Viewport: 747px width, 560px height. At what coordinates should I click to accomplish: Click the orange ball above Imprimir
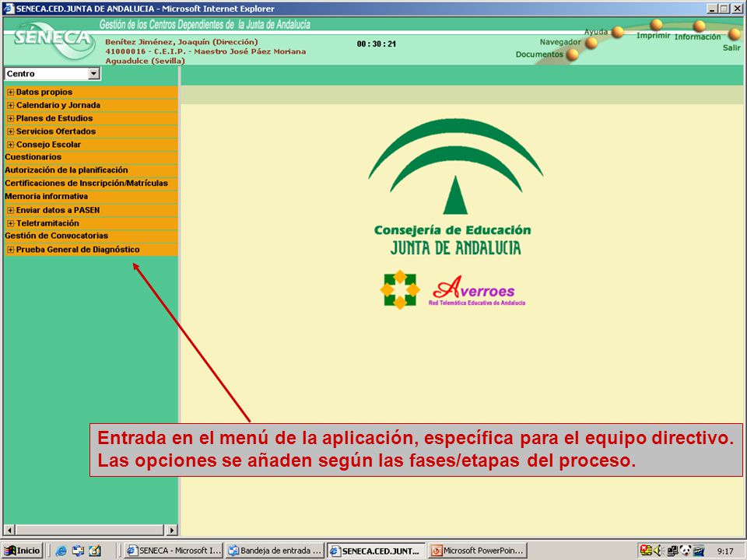tap(656, 25)
